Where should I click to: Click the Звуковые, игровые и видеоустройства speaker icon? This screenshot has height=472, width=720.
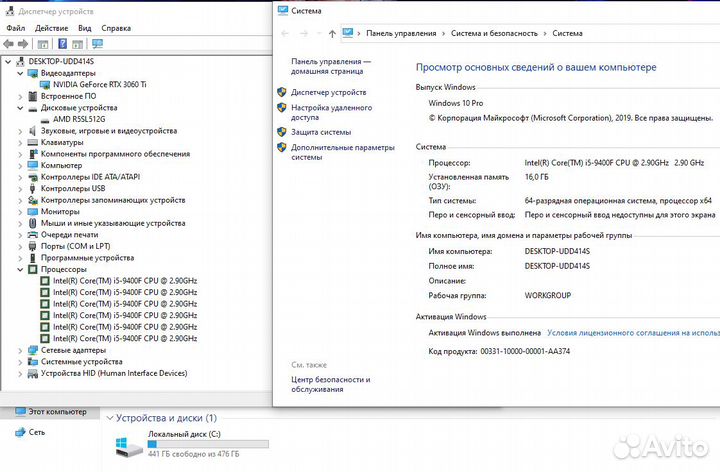pos(33,131)
